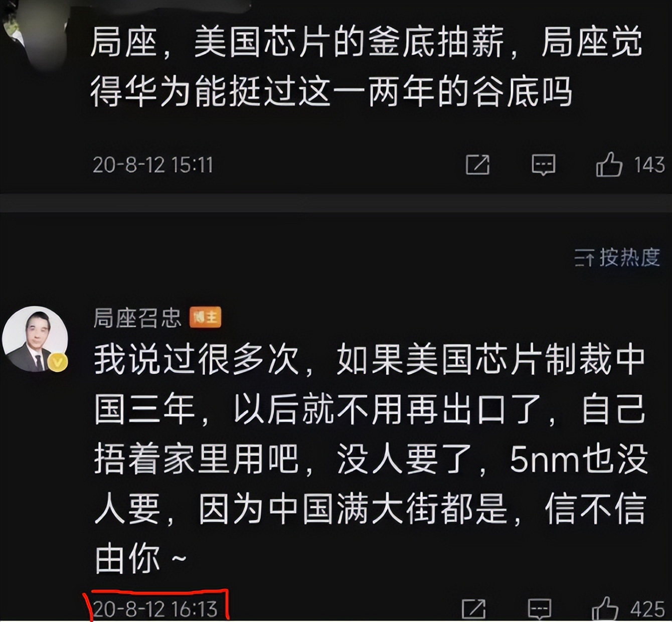Like the original post with 143 likes
Viewport: 672px width, 622px height.
609,164
